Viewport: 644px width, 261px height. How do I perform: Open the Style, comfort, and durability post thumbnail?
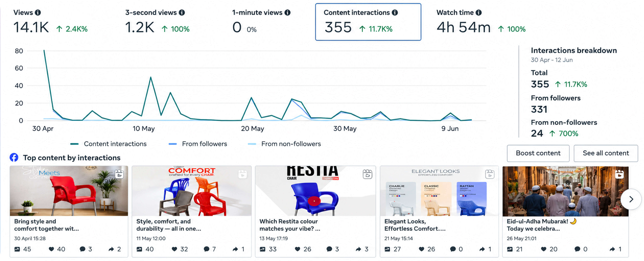192,191
